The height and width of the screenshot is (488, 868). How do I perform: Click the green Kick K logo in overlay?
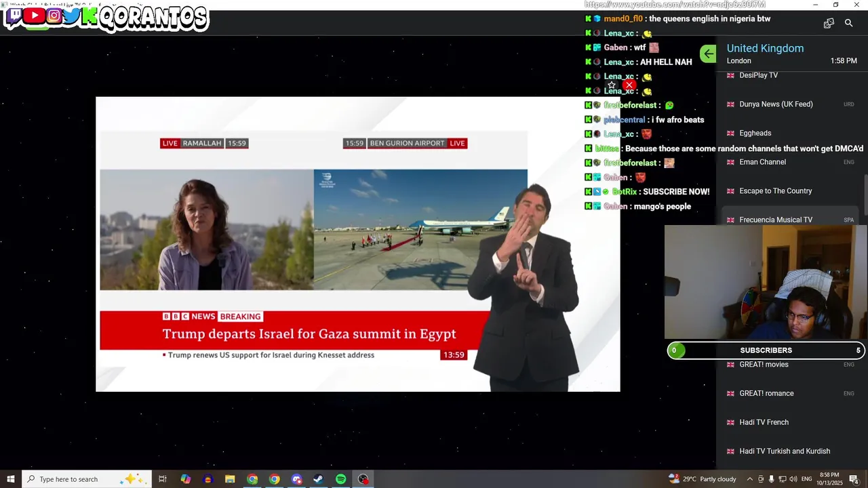pos(89,15)
